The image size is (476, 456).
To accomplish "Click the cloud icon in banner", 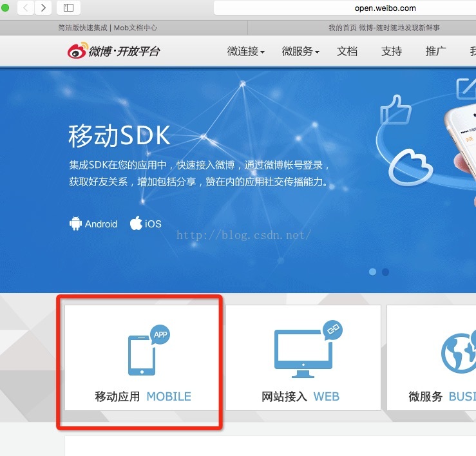I will pyautogui.click(x=411, y=167).
